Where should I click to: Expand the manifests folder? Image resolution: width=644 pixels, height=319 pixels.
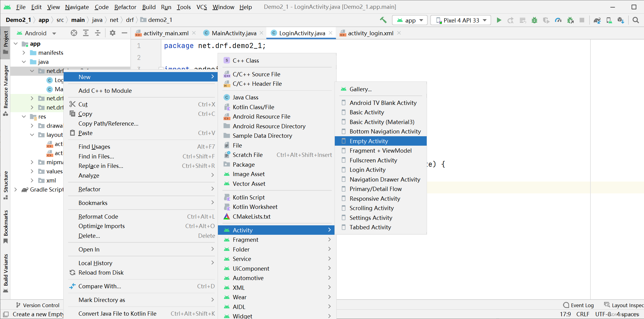pyautogui.click(x=24, y=53)
